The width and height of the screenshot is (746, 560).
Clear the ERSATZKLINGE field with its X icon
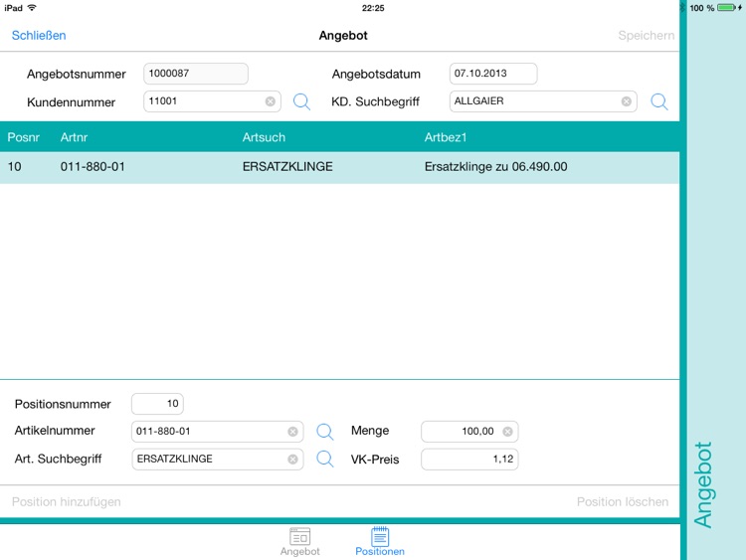[292, 460]
